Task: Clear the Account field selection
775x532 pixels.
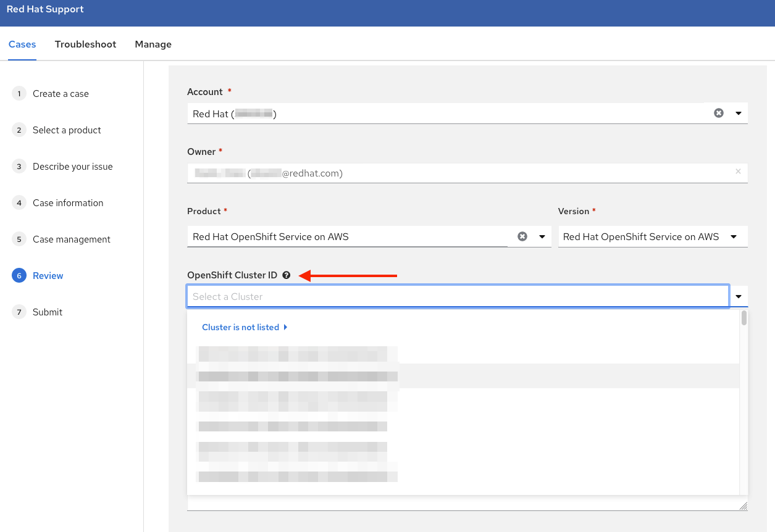Action: pos(718,114)
